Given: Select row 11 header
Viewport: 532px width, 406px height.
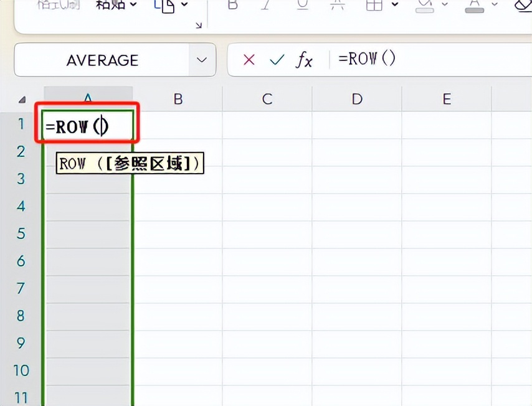Looking at the screenshot, I should tap(21, 395).
